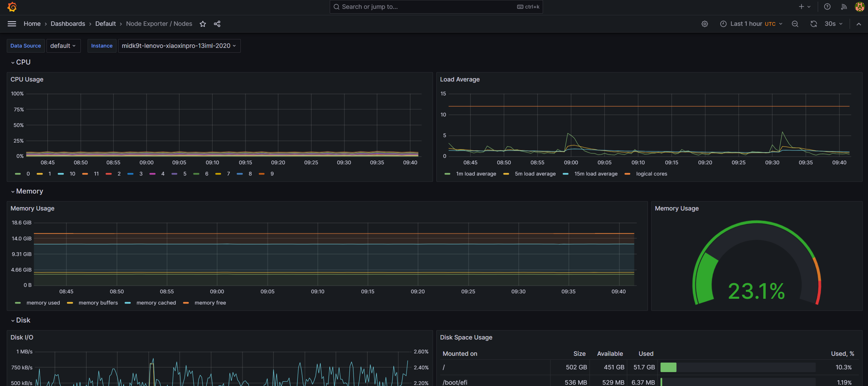Open dashboard settings gear
Image resolution: width=868 pixels, height=386 pixels.
coord(705,24)
